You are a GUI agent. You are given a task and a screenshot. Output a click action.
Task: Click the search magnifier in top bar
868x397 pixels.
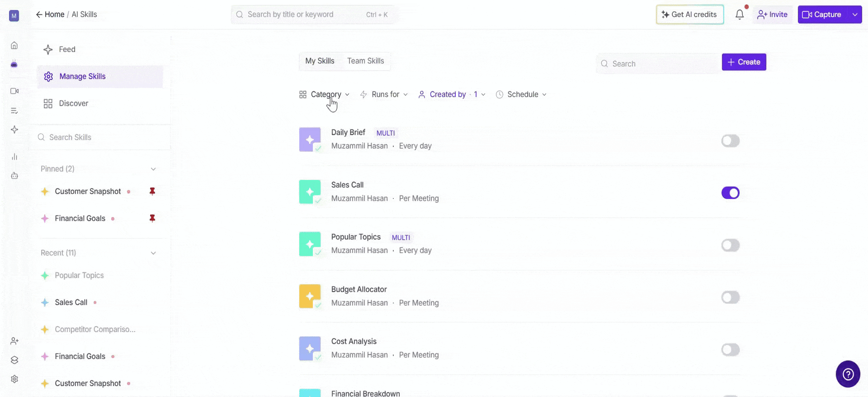(240, 14)
